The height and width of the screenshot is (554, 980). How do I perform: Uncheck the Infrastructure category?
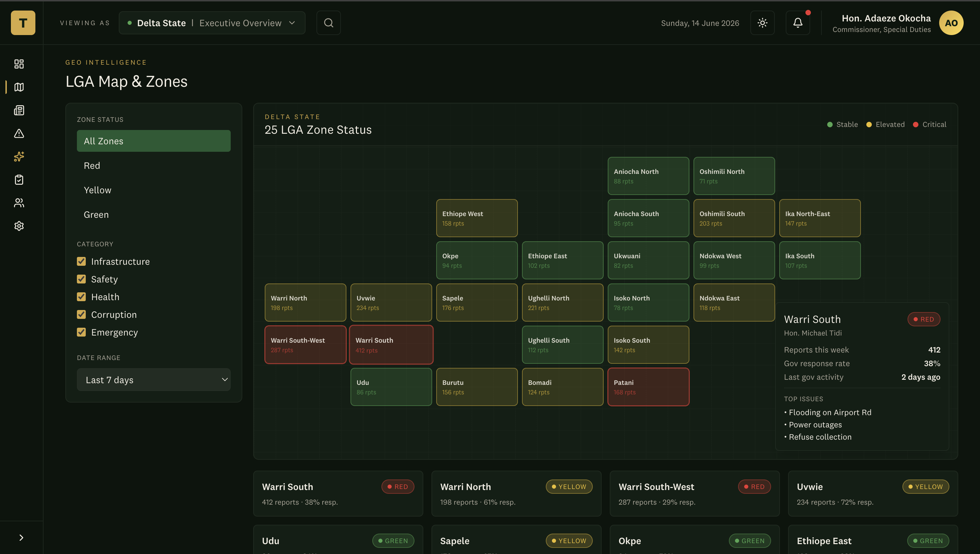coord(81,261)
